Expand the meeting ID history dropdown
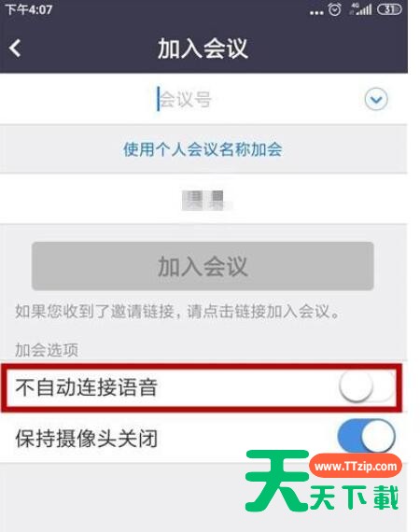The height and width of the screenshot is (532, 420). pyautogui.click(x=376, y=99)
